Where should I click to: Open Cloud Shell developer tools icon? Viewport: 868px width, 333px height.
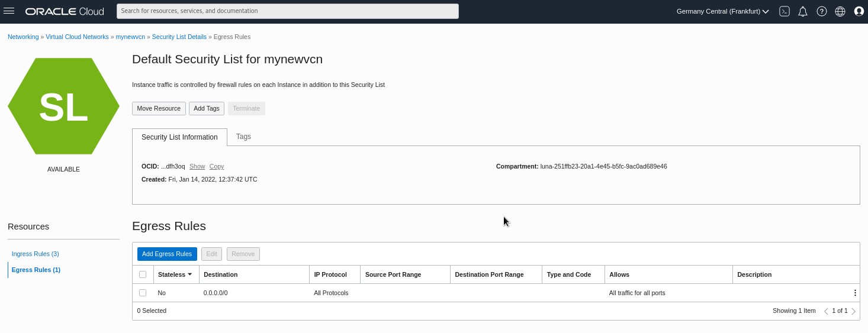tap(785, 11)
